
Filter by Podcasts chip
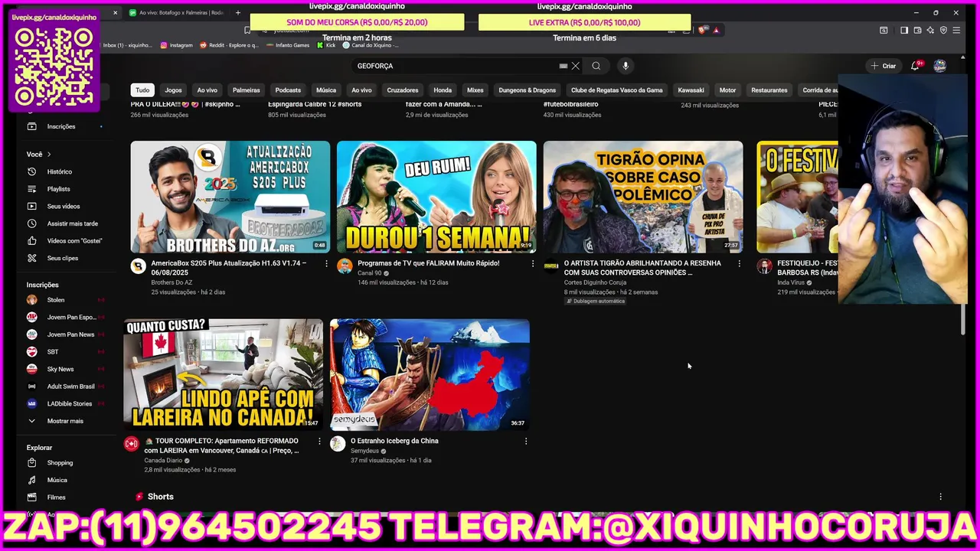(x=288, y=90)
